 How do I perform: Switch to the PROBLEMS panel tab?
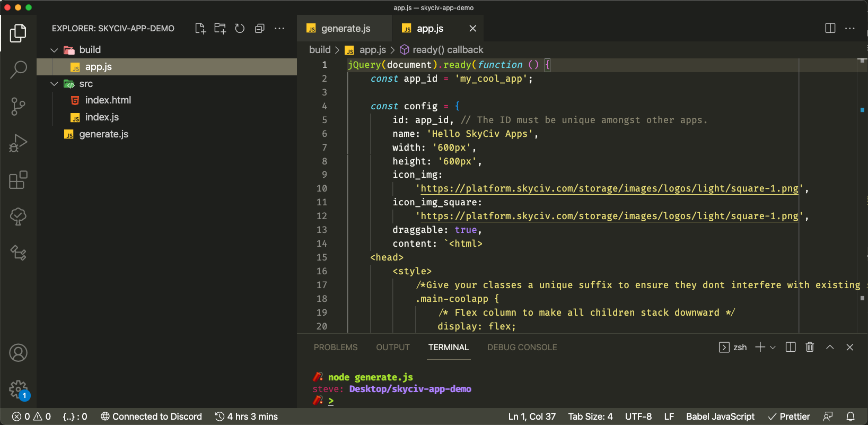click(336, 348)
